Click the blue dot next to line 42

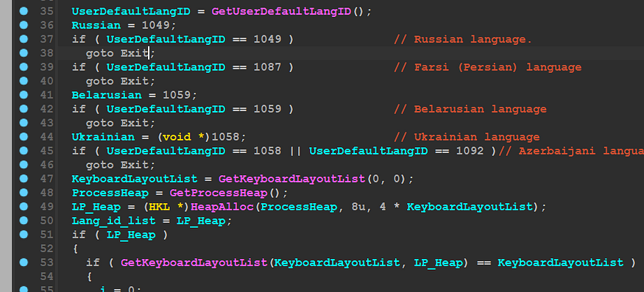point(24,109)
